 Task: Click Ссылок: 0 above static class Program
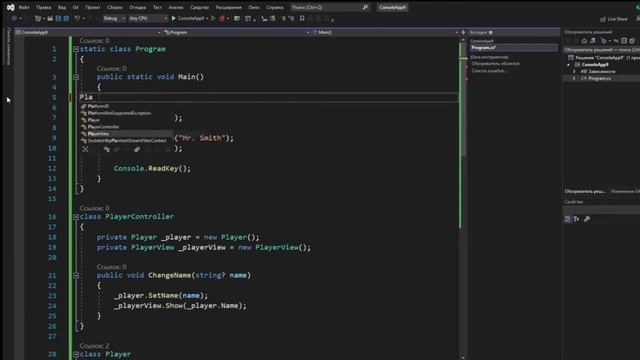(94, 40)
